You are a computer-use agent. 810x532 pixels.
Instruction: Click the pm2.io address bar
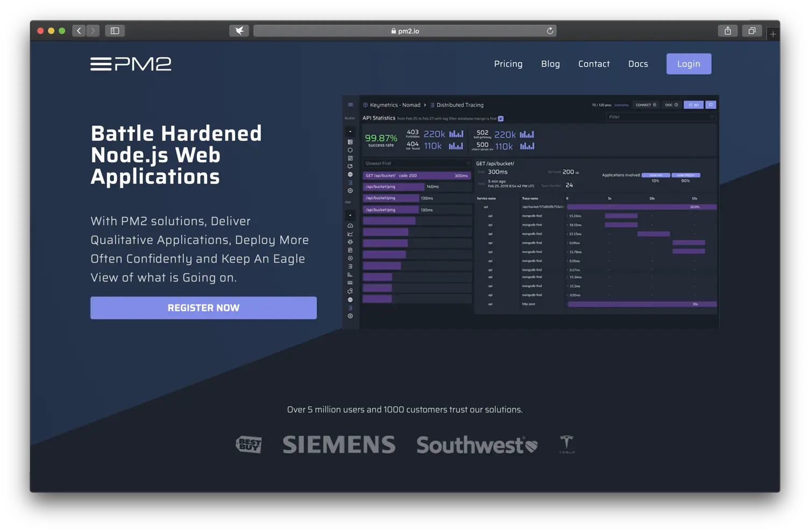[404, 31]
